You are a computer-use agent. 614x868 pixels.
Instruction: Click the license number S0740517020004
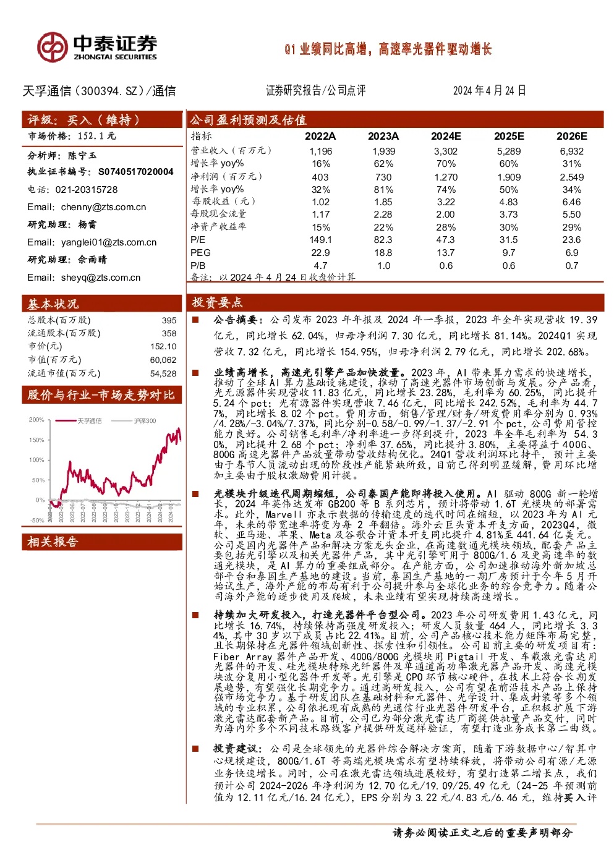tap(136, 172)
